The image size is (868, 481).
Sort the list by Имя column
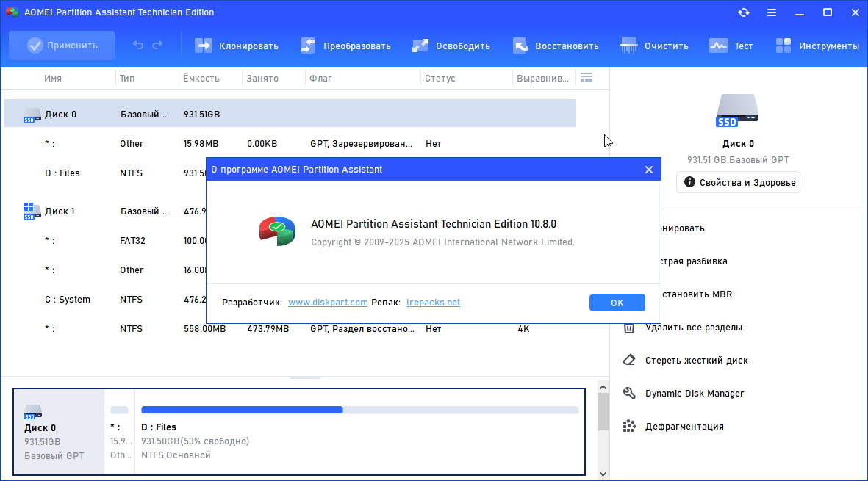point(53,79)
